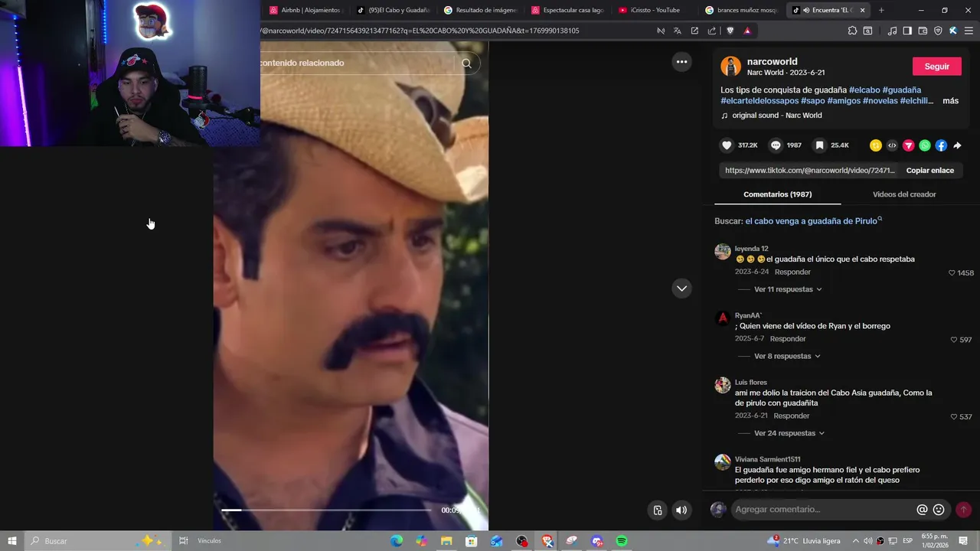
Task: Open the three-dots video options menu
Action: (x=681, y=62)
